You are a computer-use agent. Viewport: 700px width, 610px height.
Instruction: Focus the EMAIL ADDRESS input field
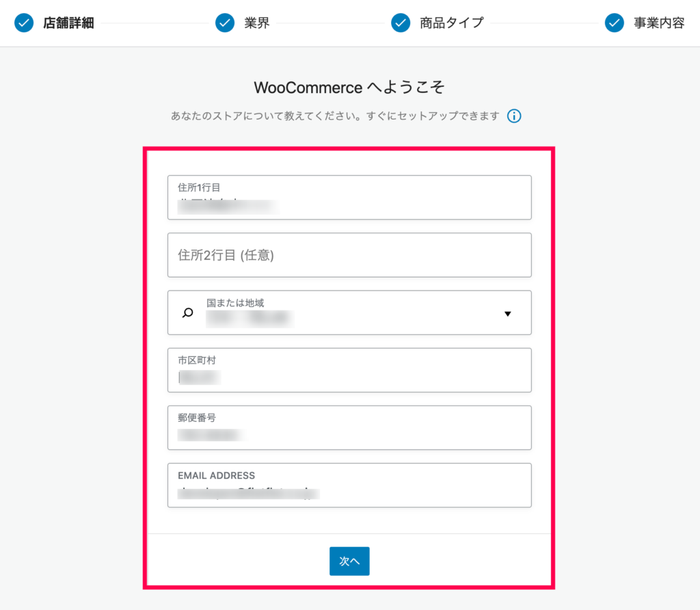(x=349, y=486)
